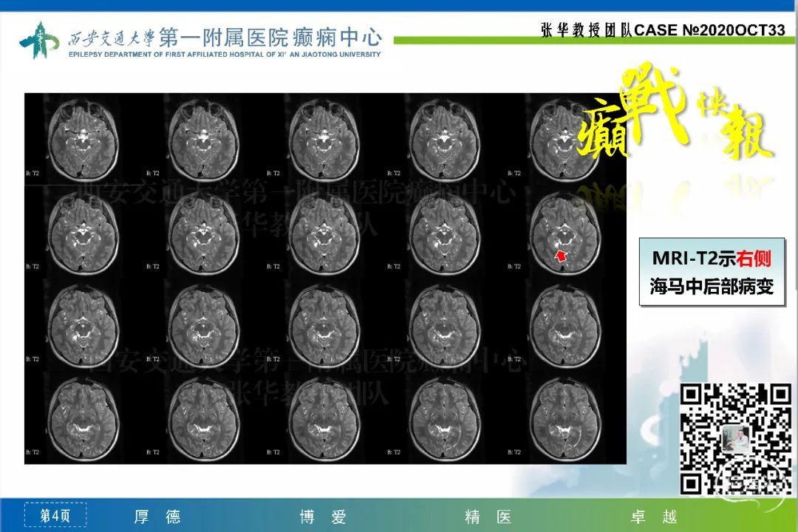This screenshot has width=798, height=532.
Task: Click the red 右侧 text in annotation box
Action: [x=754, y=258]
